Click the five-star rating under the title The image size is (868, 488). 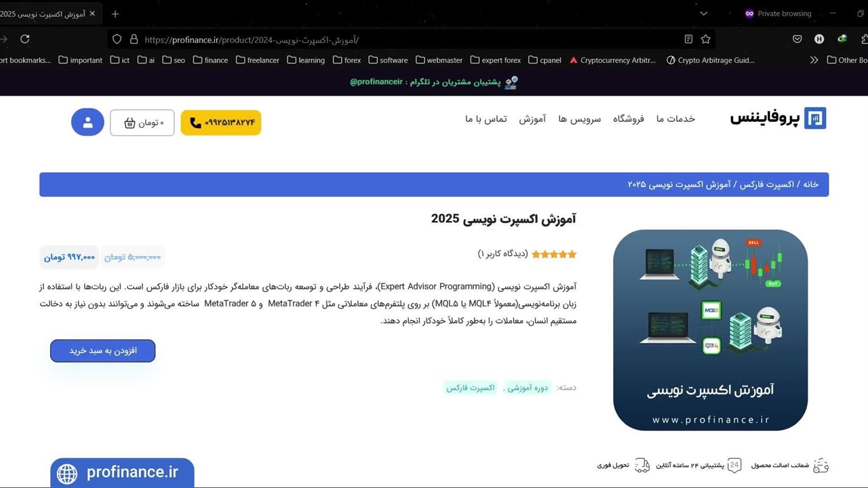[x=554, y=254]
